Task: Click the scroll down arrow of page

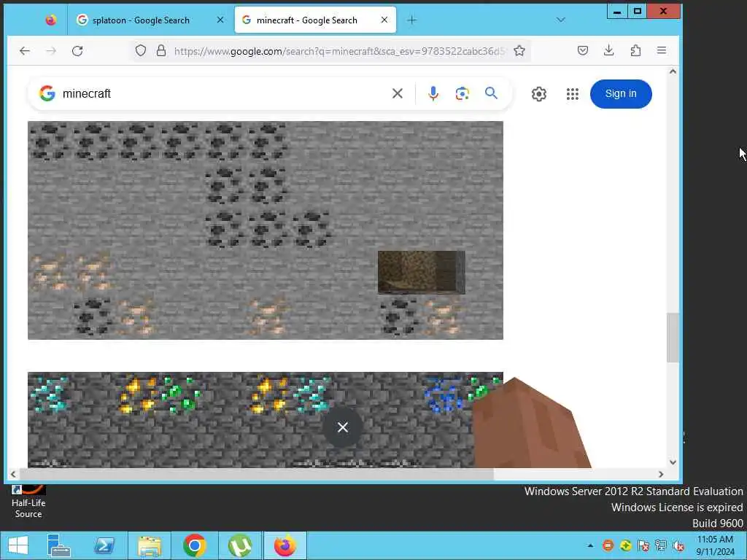Action: 673,462
